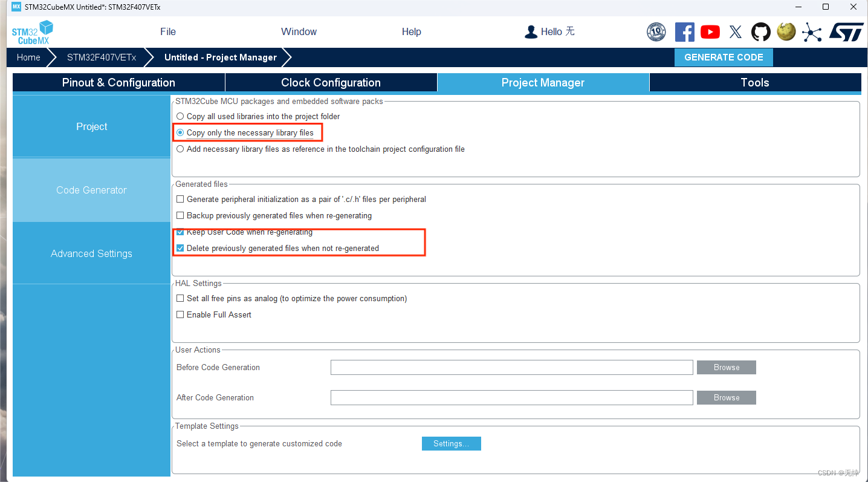
Task: Go to STM32F407VETx breadcrumb
Action: [x=102, y=57]
